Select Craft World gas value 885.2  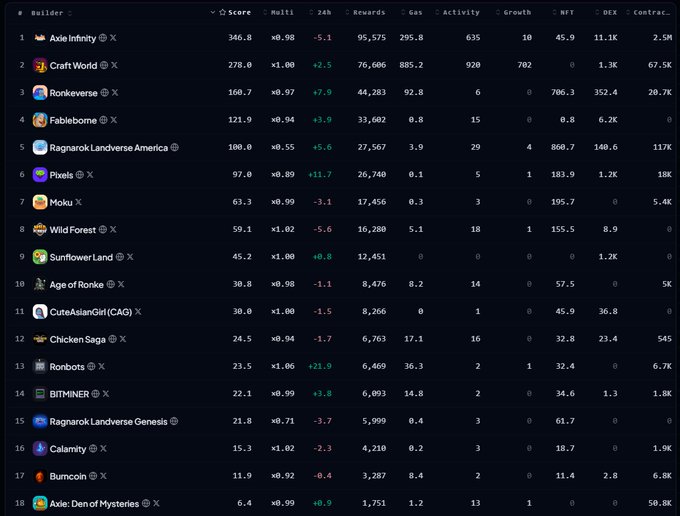tap(411, 65)
